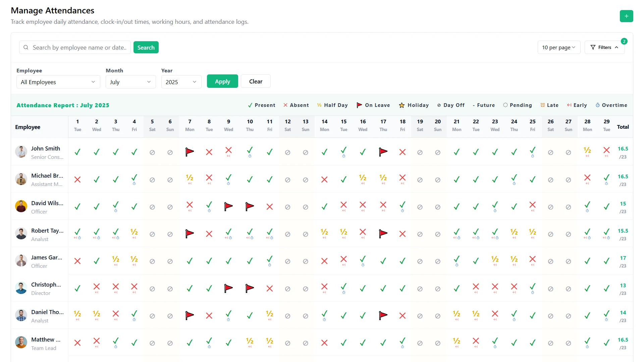Open the Year dropdown set to 2025
This screenshot has height=362, width=644.
[x=181, y=82]
